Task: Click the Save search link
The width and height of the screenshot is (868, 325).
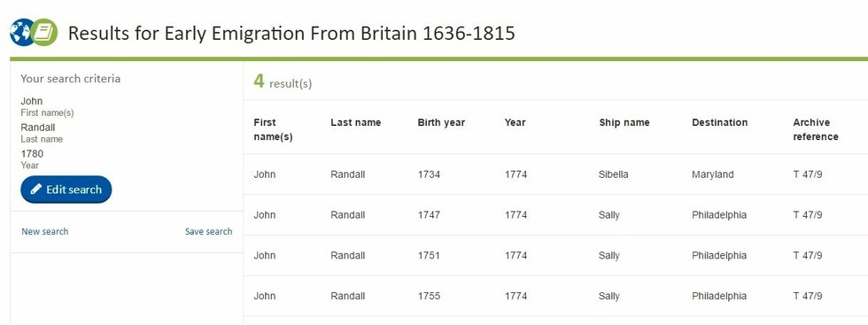Action: coord(209,231)
